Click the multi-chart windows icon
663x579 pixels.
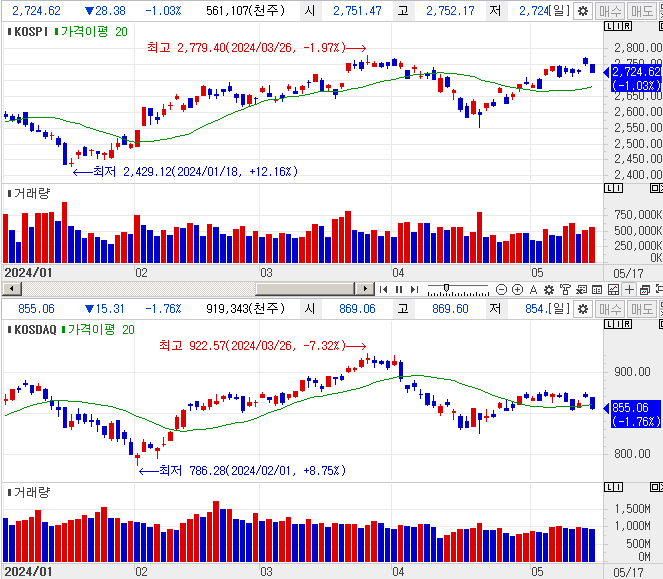coord(645,290)
